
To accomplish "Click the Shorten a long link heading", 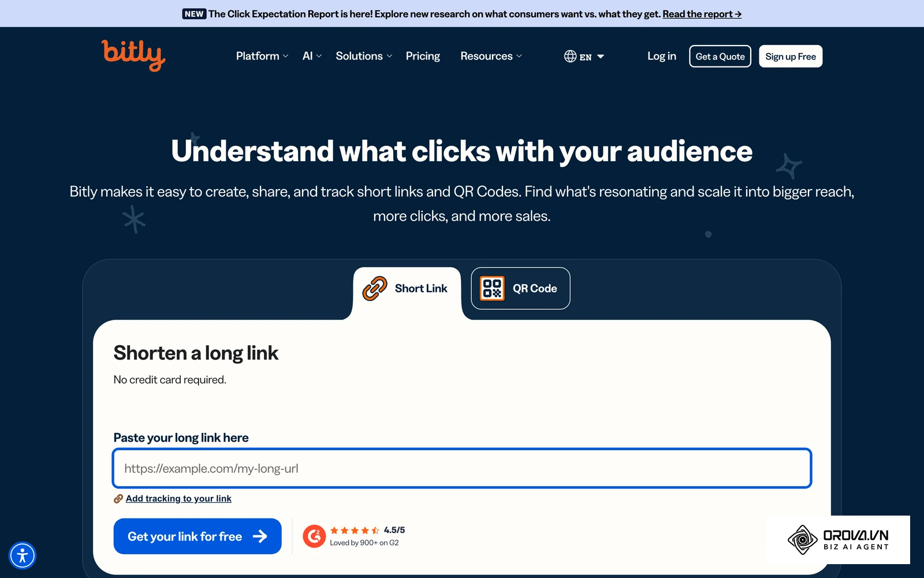I will tap(196, 353).
